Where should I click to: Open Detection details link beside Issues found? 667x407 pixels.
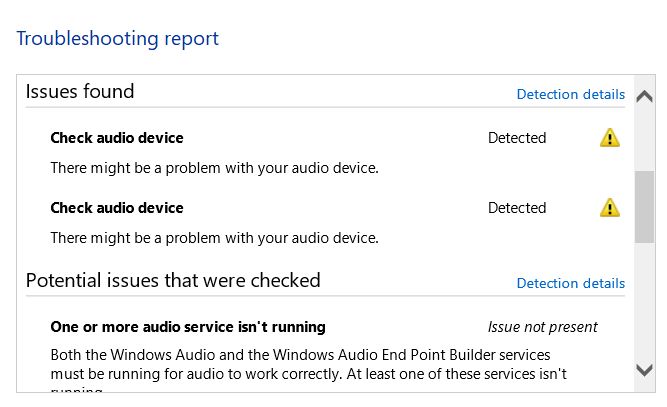pos(570,95)
